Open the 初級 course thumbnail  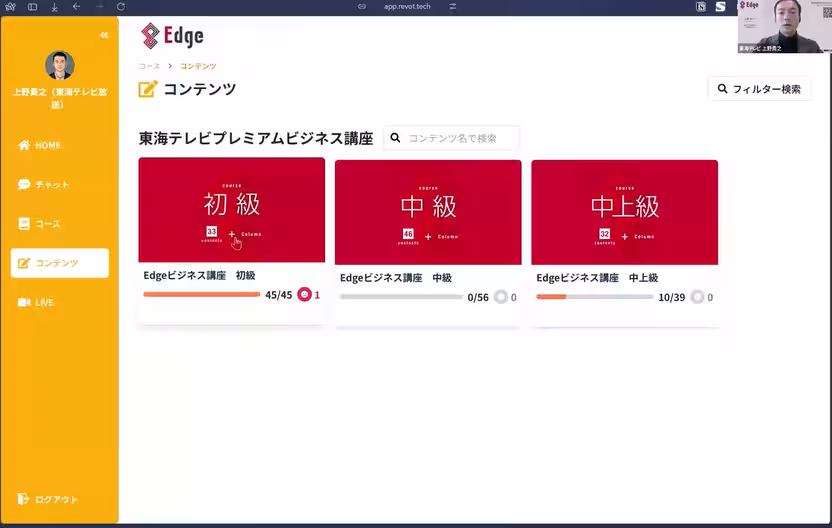tap(232, 210)
